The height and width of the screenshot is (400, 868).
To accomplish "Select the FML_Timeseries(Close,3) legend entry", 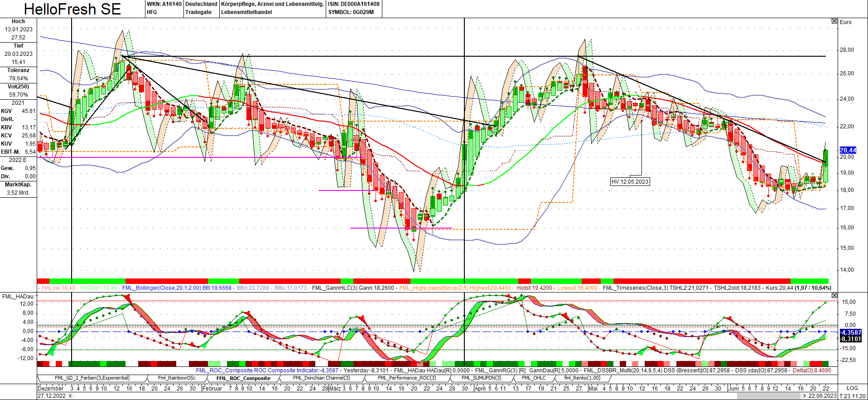I will coord(635,288).
